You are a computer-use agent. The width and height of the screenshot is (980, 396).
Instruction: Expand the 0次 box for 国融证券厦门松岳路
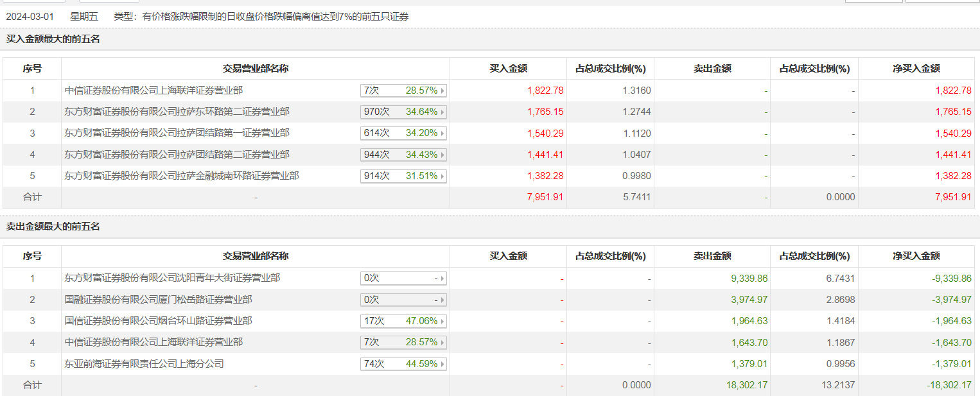click(x=403, y=300)
